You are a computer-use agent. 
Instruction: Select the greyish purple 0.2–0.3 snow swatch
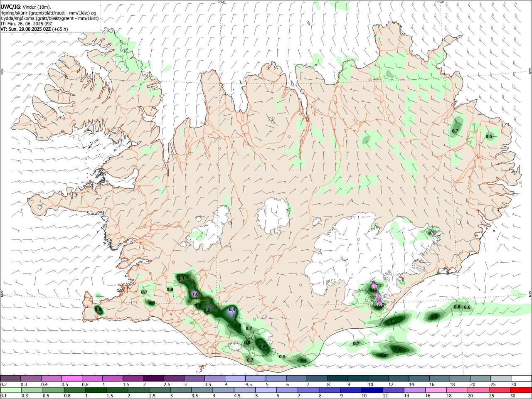[11, 378]
